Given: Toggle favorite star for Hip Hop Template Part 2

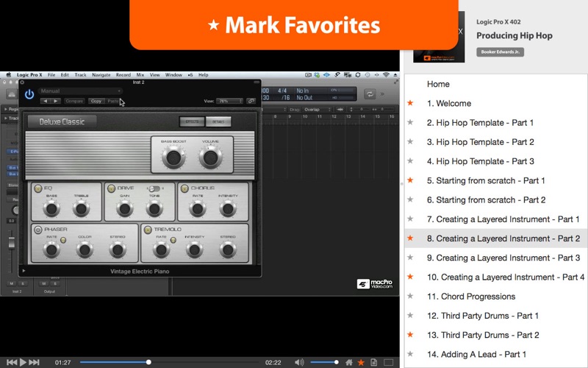Looking at the screenshot, I should pyautogui.click(x=411, y=141).
